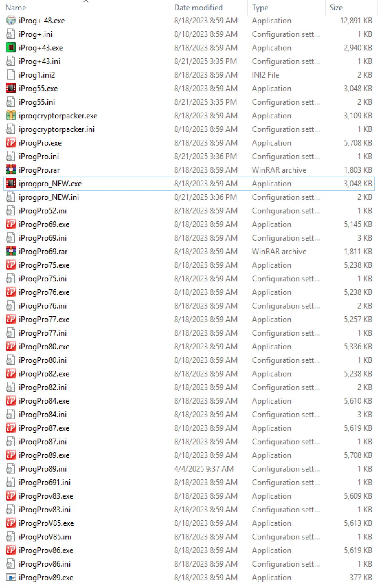Click the file name iProgPro76.ini
The width and height of the screenshot is (384, 588).
[43, 306]
